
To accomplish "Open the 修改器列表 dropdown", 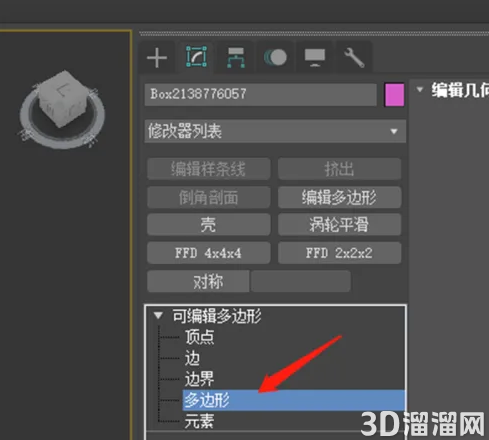I will coord(275,131).
